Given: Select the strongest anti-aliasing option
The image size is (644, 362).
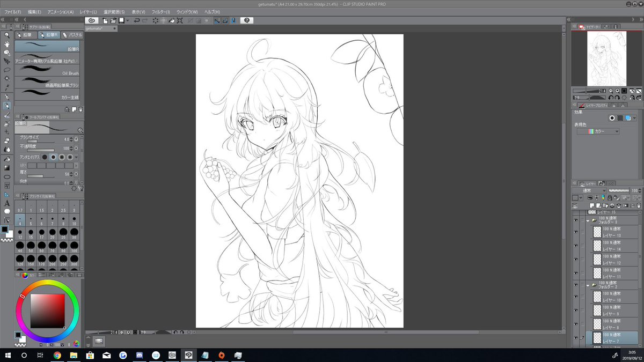Looking at the screenshot, I should (70, 157).
